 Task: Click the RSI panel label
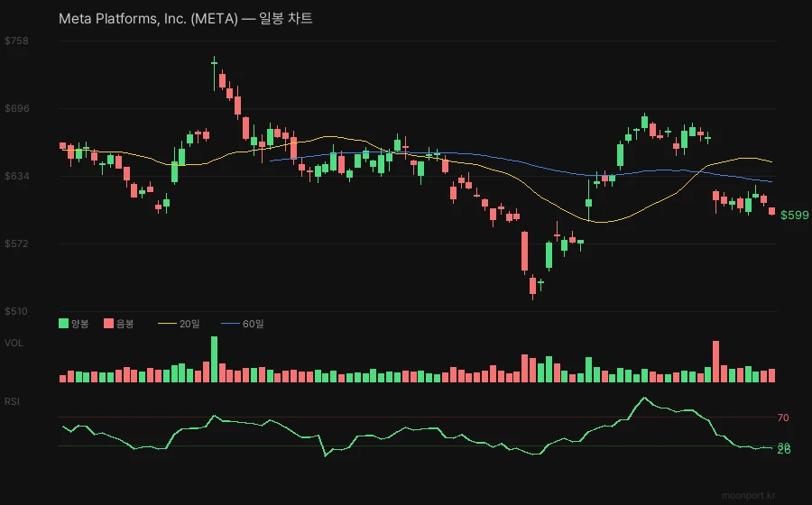pos(12,401)
